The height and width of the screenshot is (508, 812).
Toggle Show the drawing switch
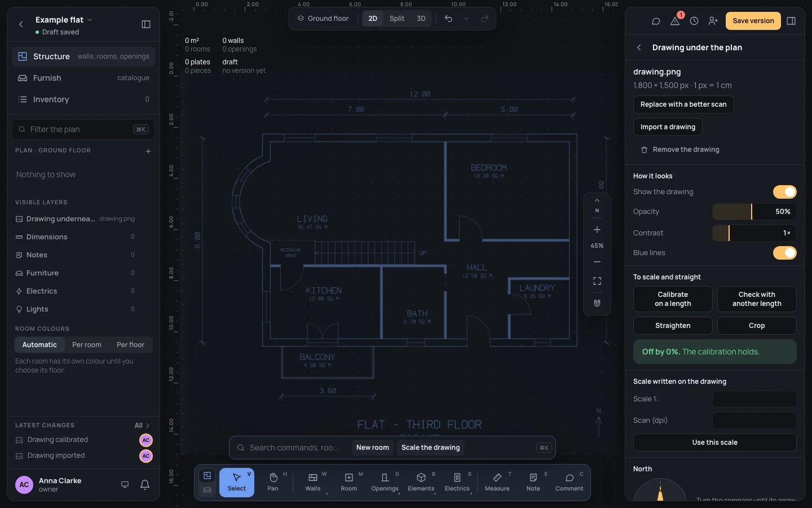[784, 192]
